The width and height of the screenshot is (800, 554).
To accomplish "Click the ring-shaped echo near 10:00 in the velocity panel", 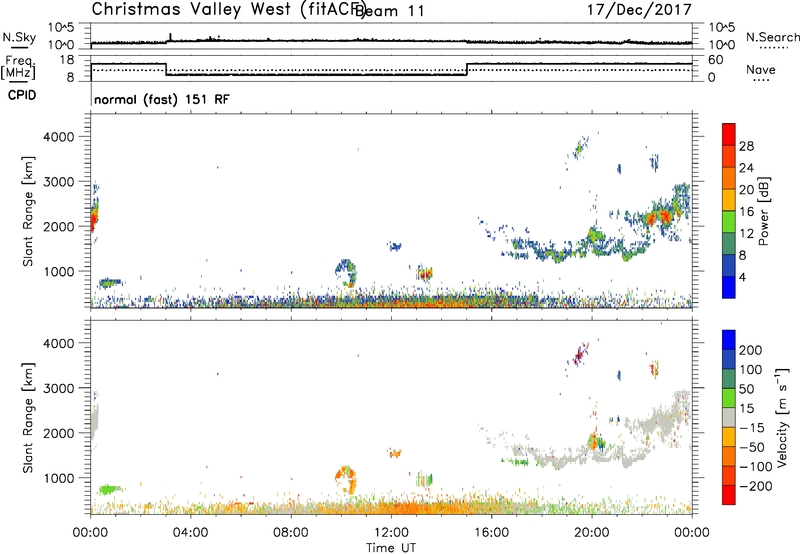I will coord(346,479).
